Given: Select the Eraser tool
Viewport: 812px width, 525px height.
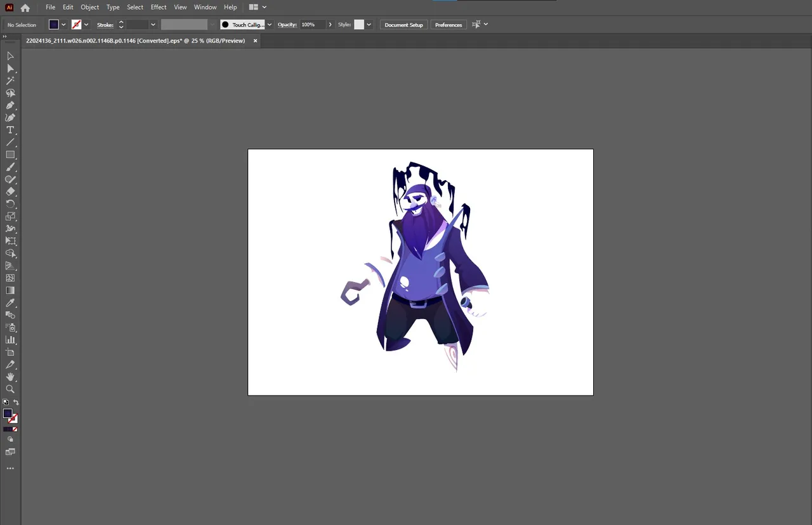Looking at the screenshot, I should pos(10,191).
